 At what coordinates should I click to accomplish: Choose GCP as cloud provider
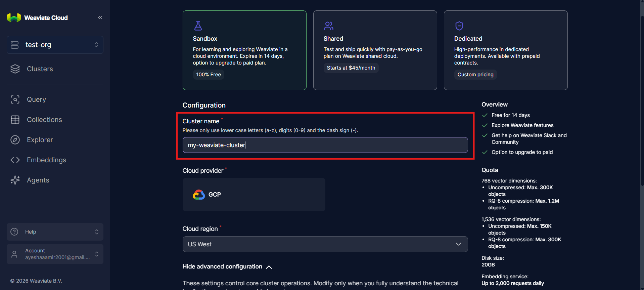(254, 195)
